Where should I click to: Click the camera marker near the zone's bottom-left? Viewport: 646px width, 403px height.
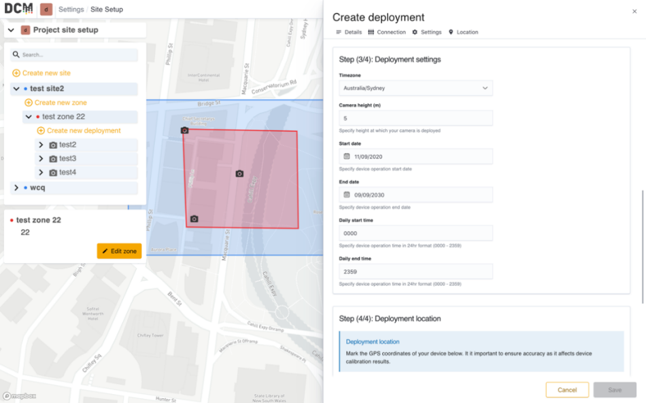coord(194,218)
